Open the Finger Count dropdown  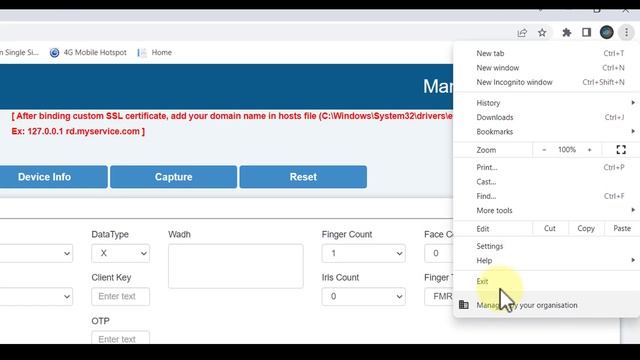[363, 253]
